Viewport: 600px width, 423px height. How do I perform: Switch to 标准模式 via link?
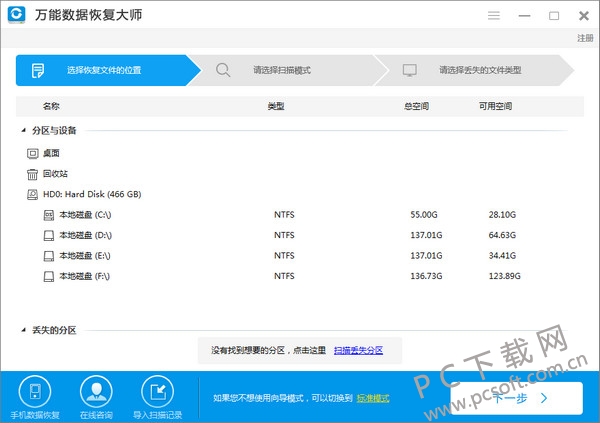coord(373,399)
